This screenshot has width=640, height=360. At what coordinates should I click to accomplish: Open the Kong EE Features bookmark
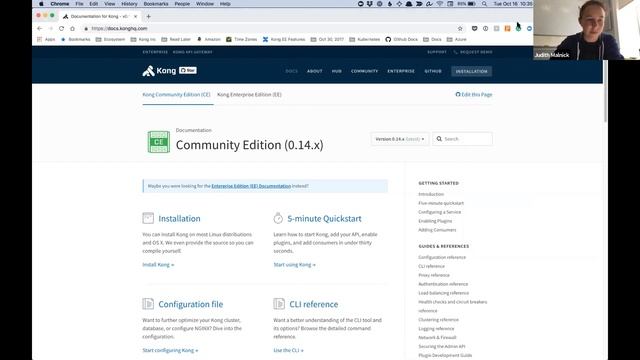point(284,40)
